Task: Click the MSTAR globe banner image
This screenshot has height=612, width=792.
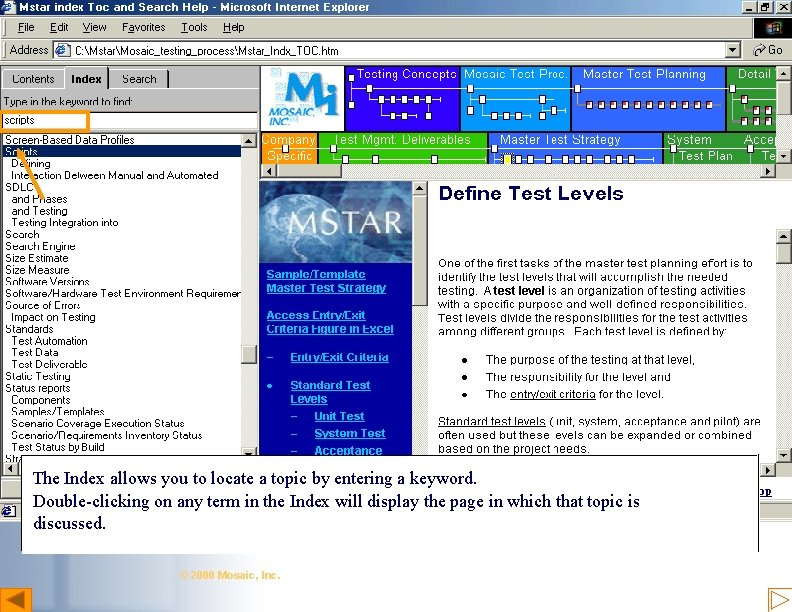Action: 335,222
